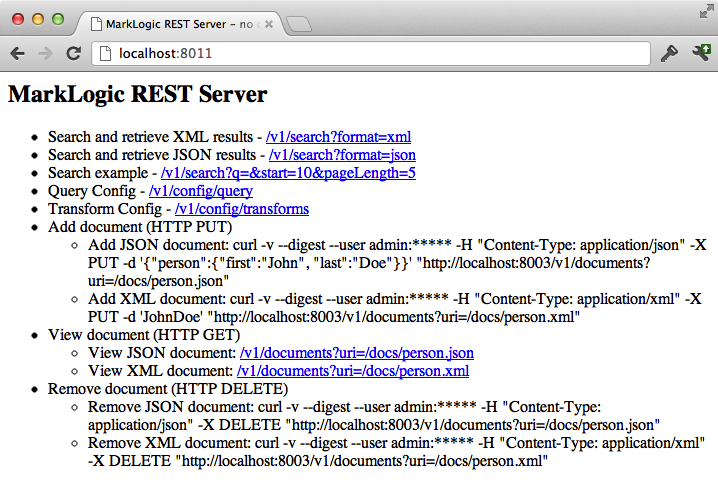Visit the /v1/config/transforms link
The width and height of the screenshot is (718, 485).
click(242, 209)
